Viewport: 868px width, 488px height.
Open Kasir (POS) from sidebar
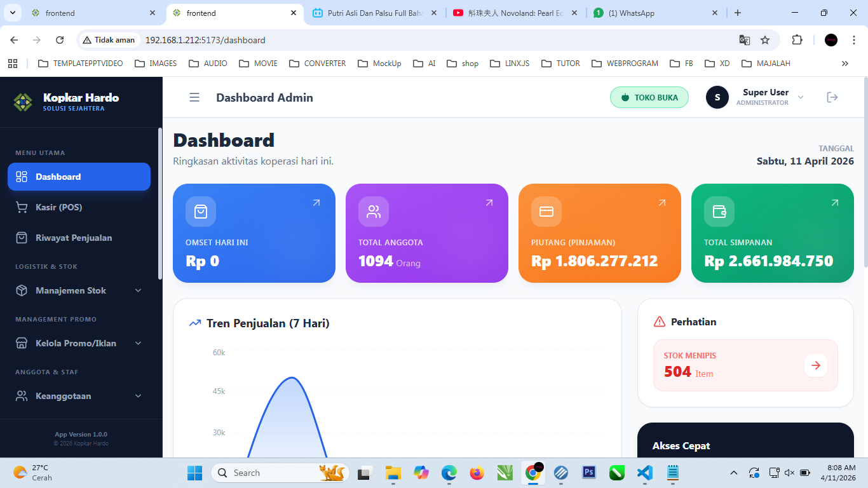point(58,207)
